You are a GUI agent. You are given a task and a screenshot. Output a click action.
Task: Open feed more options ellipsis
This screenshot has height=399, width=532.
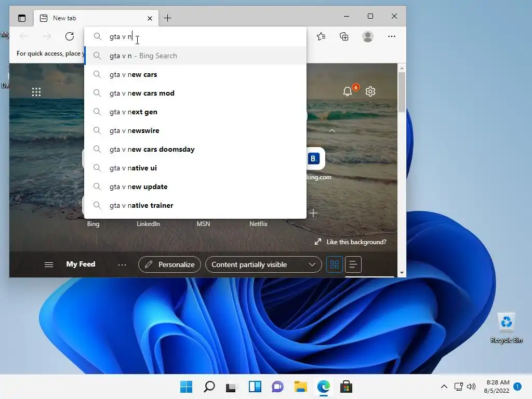[122, 264]
